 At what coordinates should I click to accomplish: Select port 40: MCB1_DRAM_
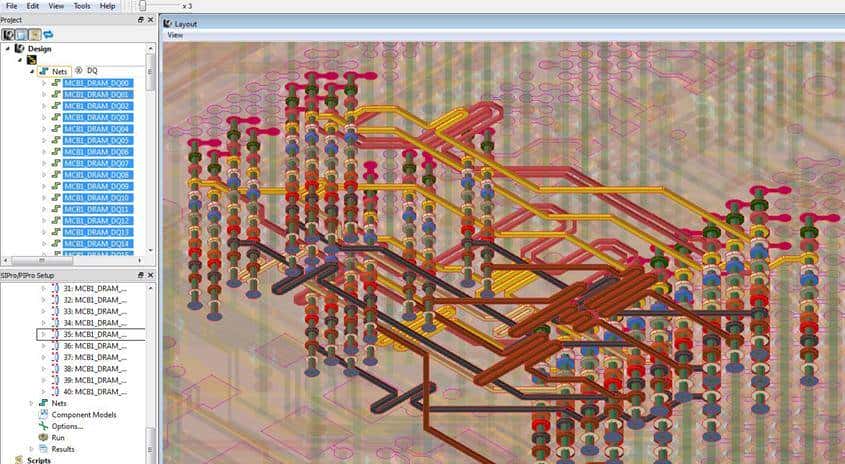click(95, 392)
